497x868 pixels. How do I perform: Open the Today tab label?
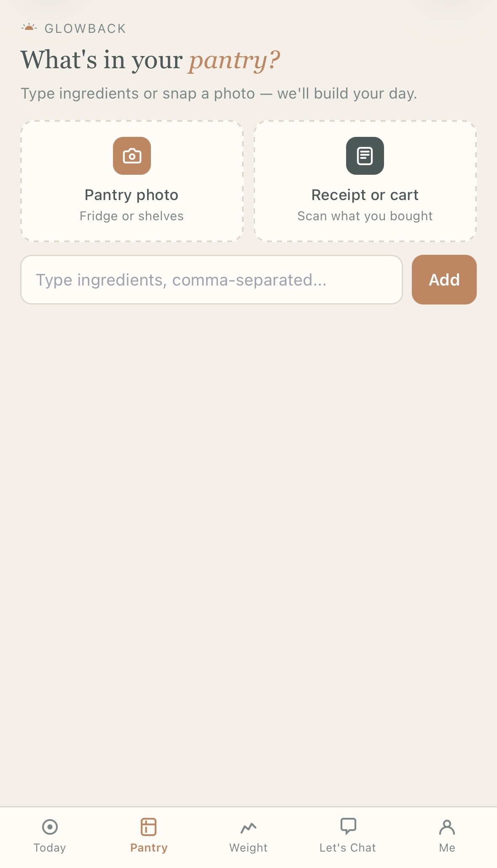(50, 848)
